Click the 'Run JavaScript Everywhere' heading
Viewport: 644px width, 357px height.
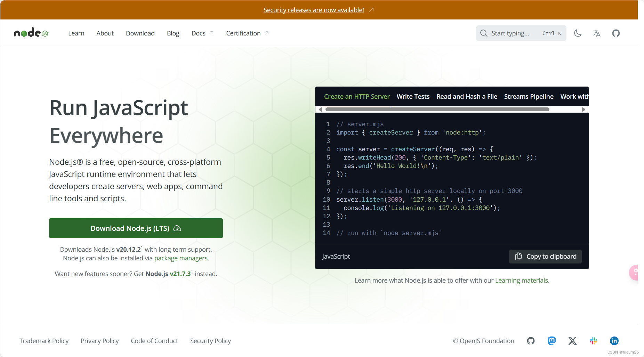[x=119, y=121]
